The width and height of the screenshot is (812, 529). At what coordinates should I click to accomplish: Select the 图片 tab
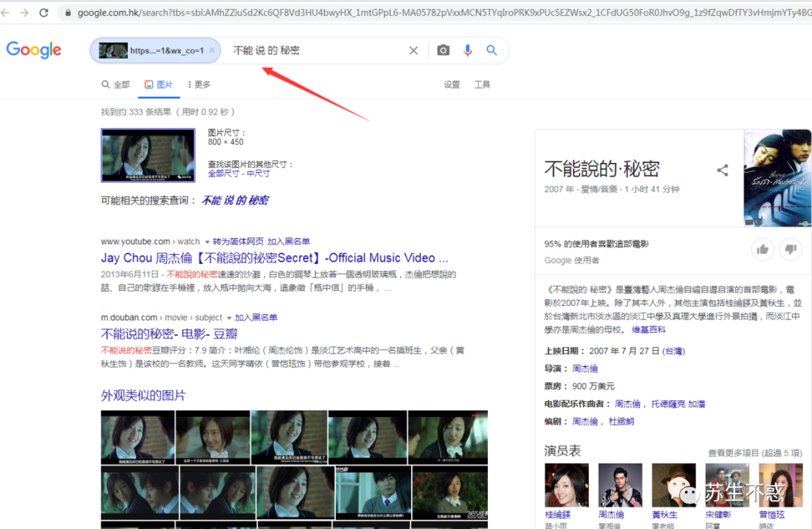[x=159, y=84]
